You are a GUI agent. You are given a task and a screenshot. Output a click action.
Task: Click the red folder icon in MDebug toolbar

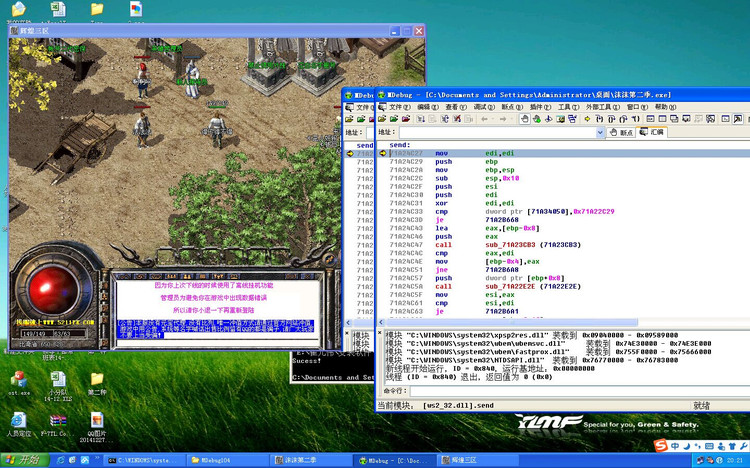coord(406,119)
